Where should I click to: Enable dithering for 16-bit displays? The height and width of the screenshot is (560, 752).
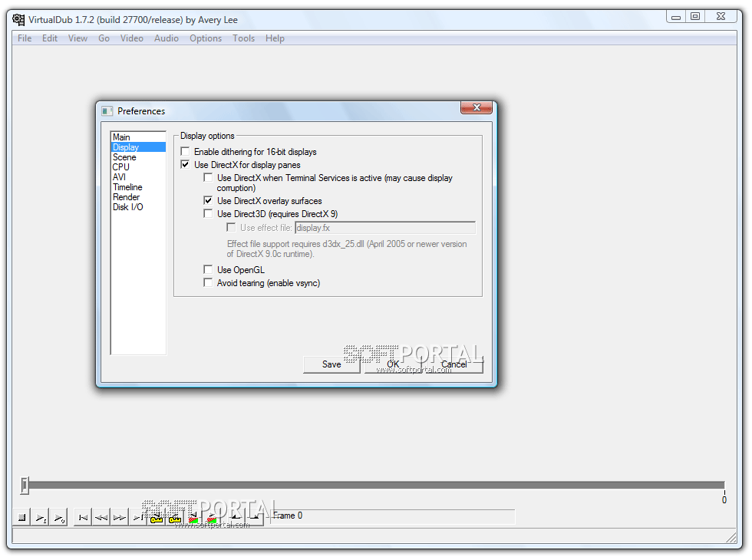[185, 152]
